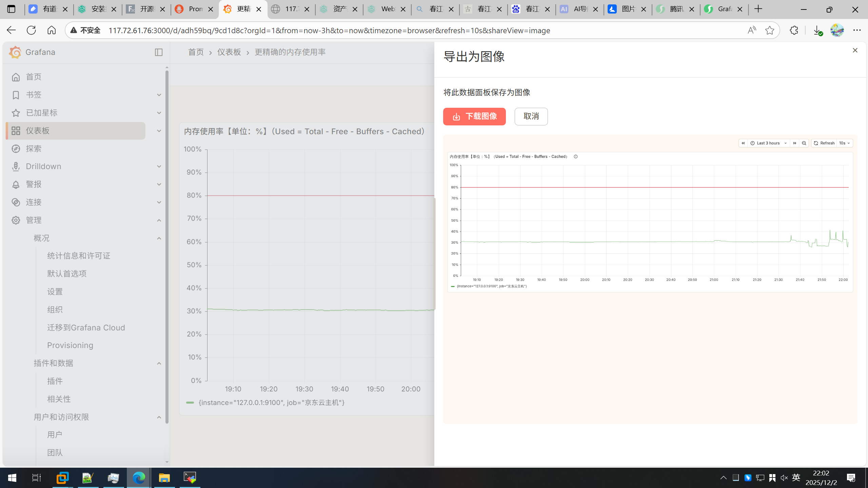Click the 下载图像 button
This screenshot has width=868, height=488.
click(474, 117)
